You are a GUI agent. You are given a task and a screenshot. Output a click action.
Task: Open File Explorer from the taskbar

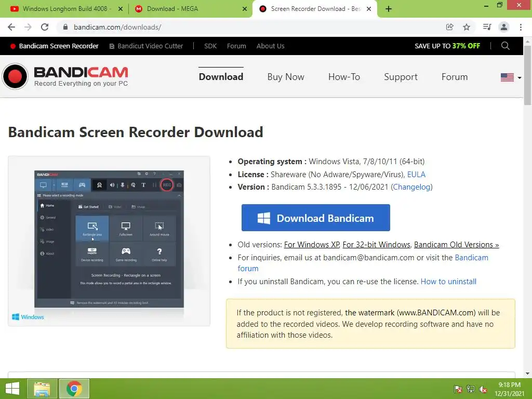click(42, 389)
